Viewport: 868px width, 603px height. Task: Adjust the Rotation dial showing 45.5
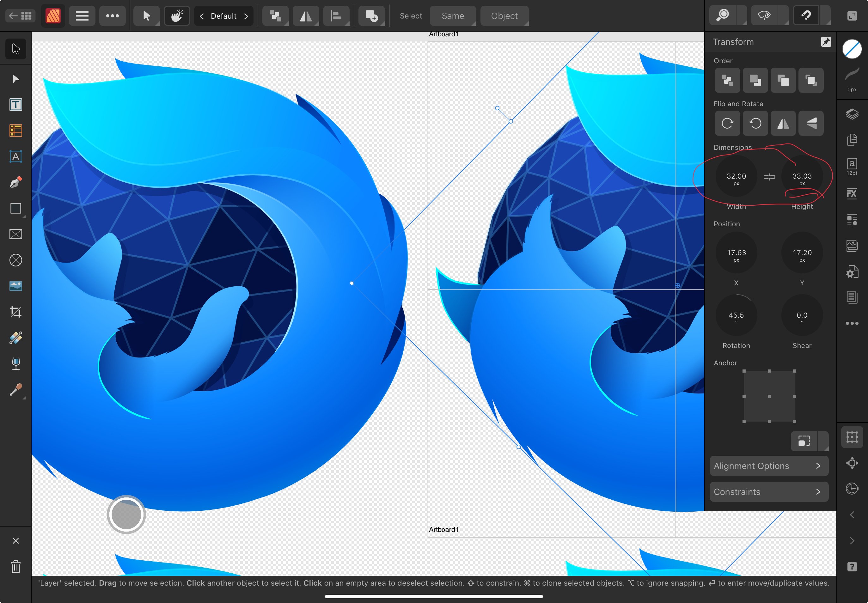tap(736, 315)
